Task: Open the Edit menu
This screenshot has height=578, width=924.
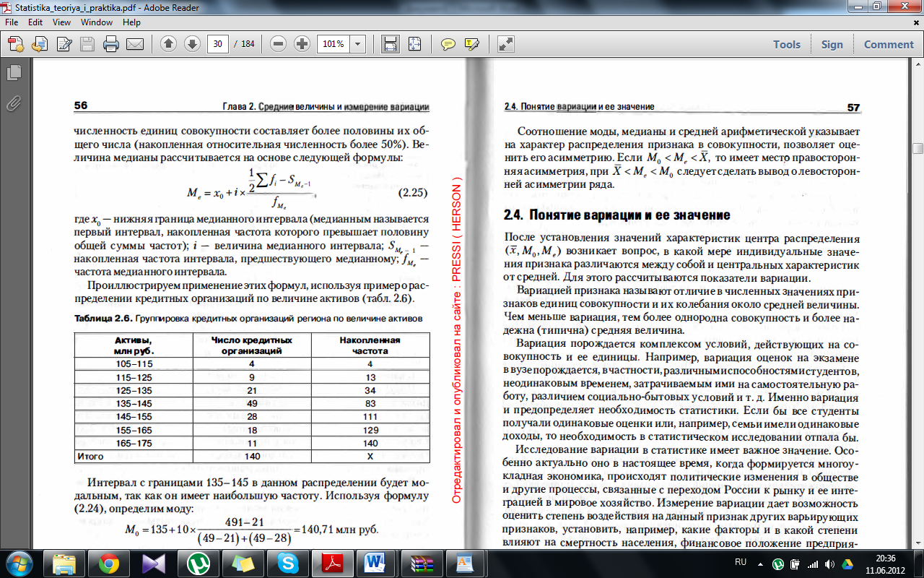Action: 35,22
